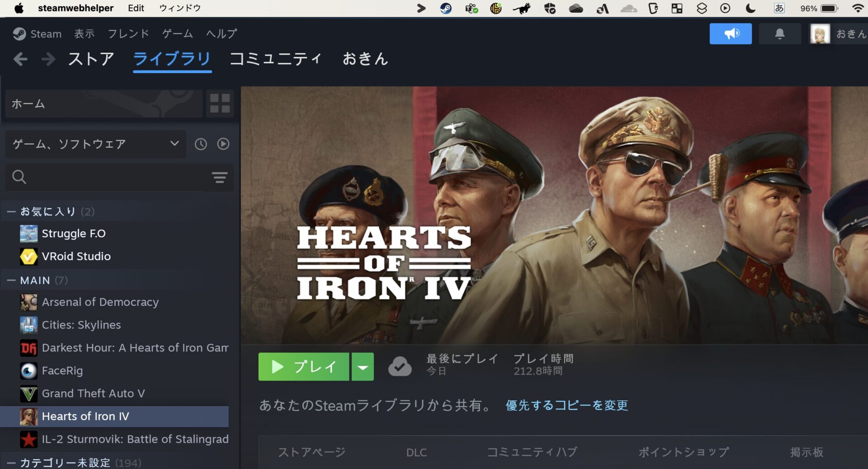Click the Steam logo menu

37,34
